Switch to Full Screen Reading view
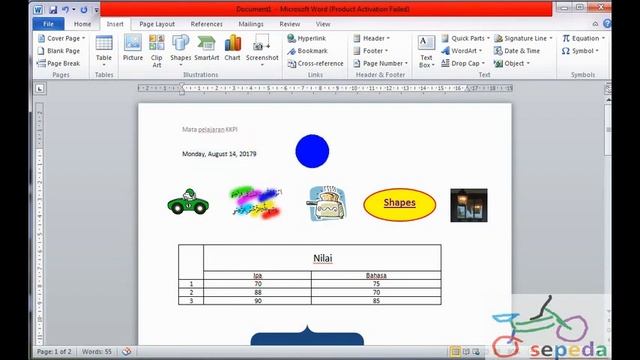The height and width of the screenshot is (360, 640). click(x=466, y=351)
